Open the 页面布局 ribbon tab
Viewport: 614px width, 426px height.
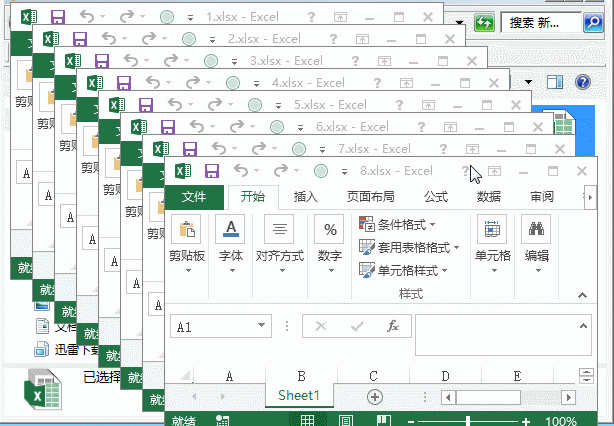point(370,197)
